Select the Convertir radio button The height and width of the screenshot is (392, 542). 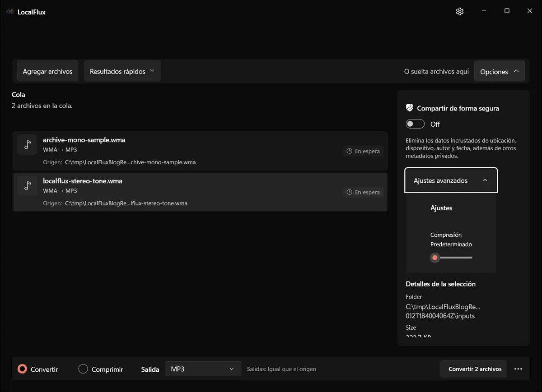pos(22,369)
